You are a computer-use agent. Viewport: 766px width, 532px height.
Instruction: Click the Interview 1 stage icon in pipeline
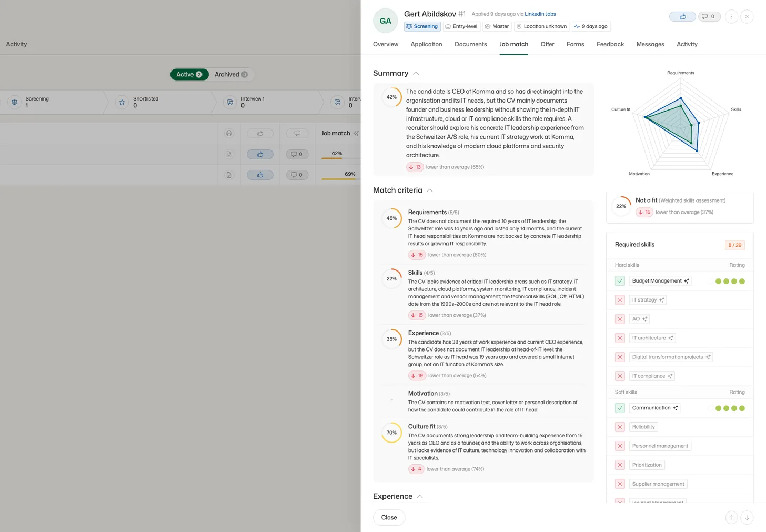pyautogui.click(x=230, y=102)
